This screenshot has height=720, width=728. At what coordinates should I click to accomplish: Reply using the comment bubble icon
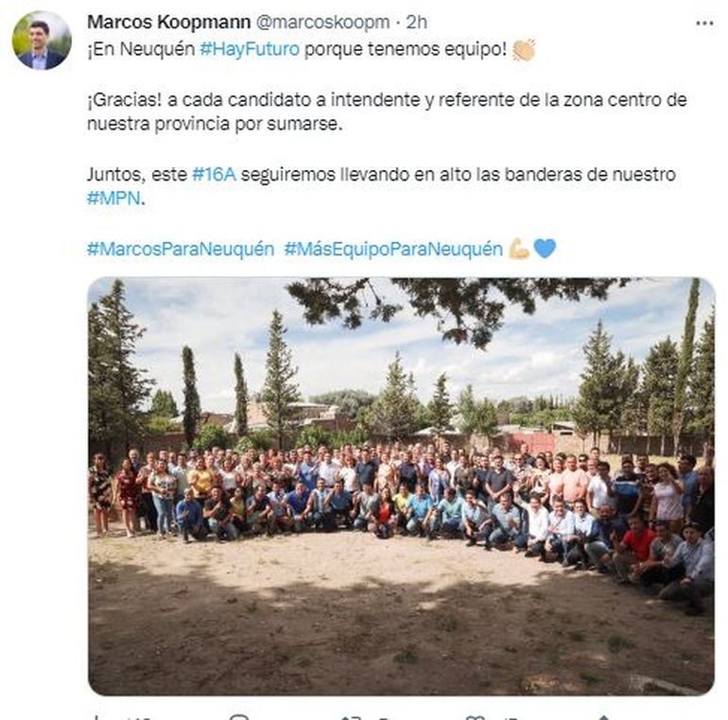coord(239,717)
